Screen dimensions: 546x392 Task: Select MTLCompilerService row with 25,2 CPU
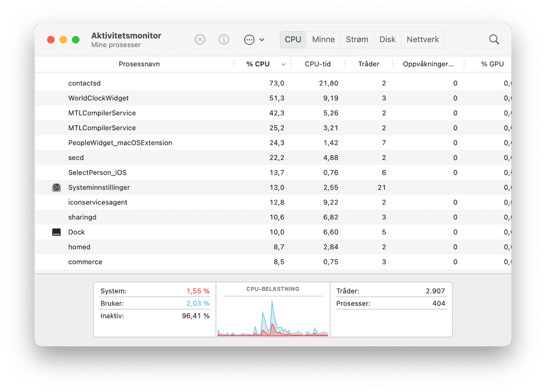tap(273, 128)
